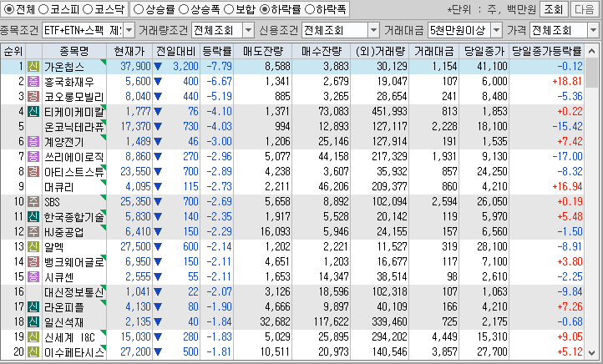Viewport: 603px width, 364px height.
Task: Click 일신석재 buy balance 117,622
Action: coord(331,321)
